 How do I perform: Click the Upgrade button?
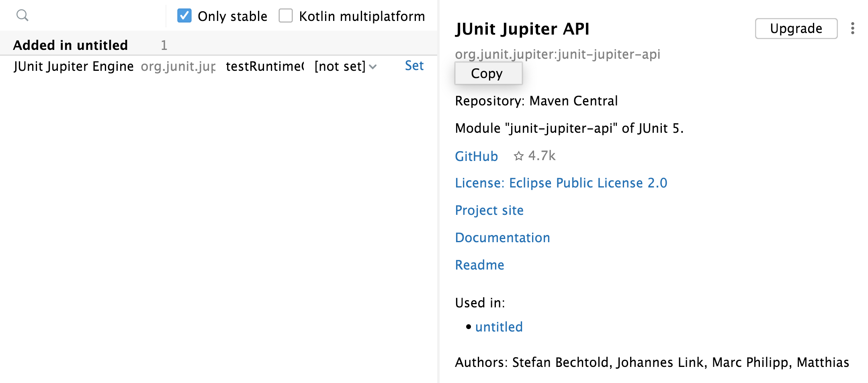point(796,29)
